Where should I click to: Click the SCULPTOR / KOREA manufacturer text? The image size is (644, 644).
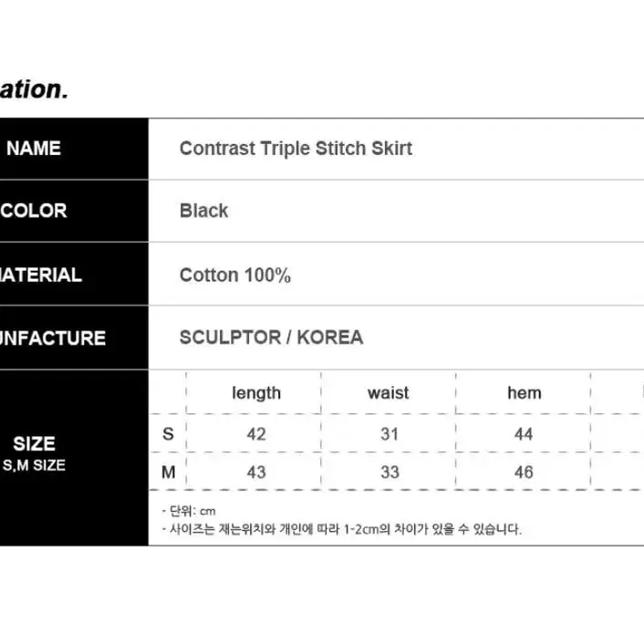(272, 338)
